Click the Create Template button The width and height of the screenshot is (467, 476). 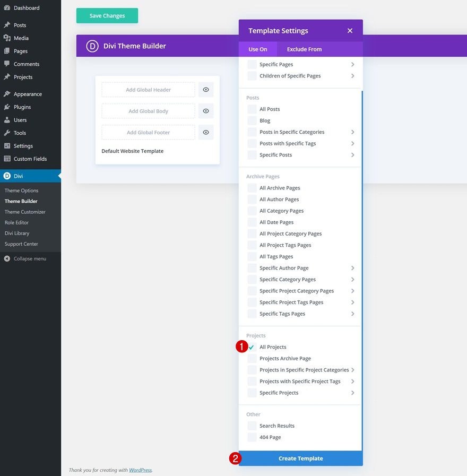[x=300, y=458]
